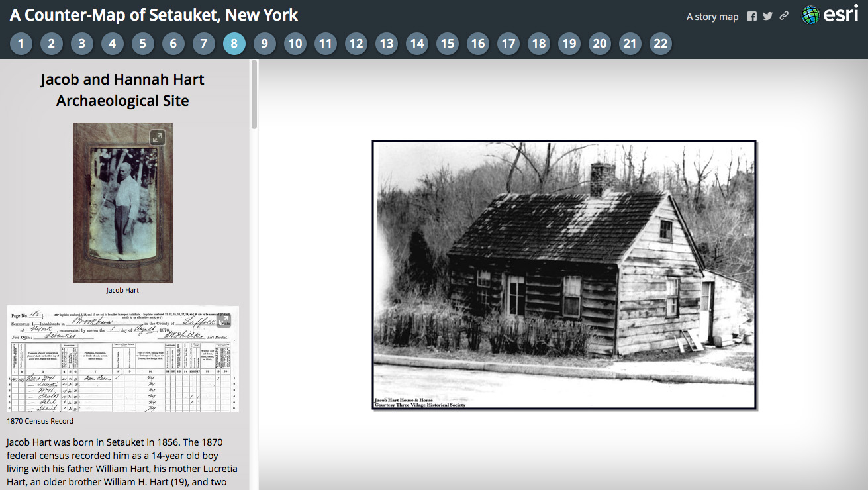
Task: Expand the 1870 Census Record to fullscreen
Action: (x=224, y=320)
